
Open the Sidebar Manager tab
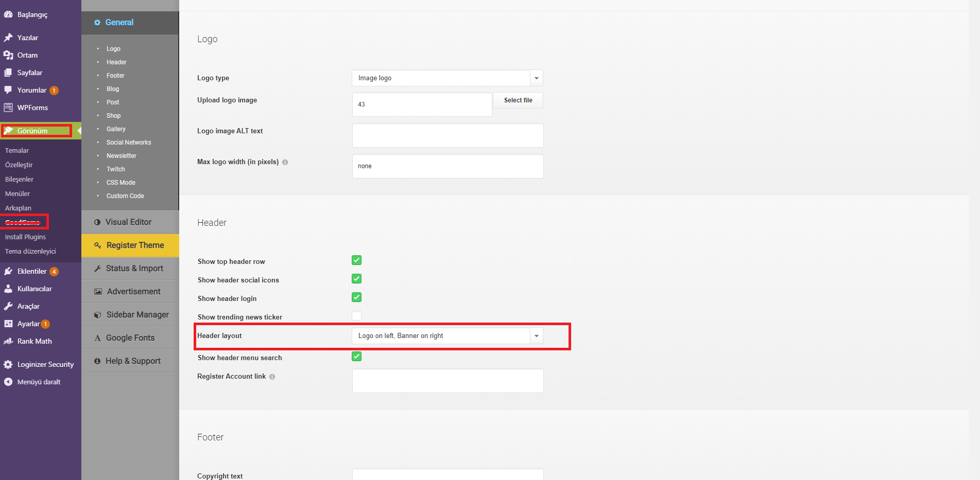point(130,315)
